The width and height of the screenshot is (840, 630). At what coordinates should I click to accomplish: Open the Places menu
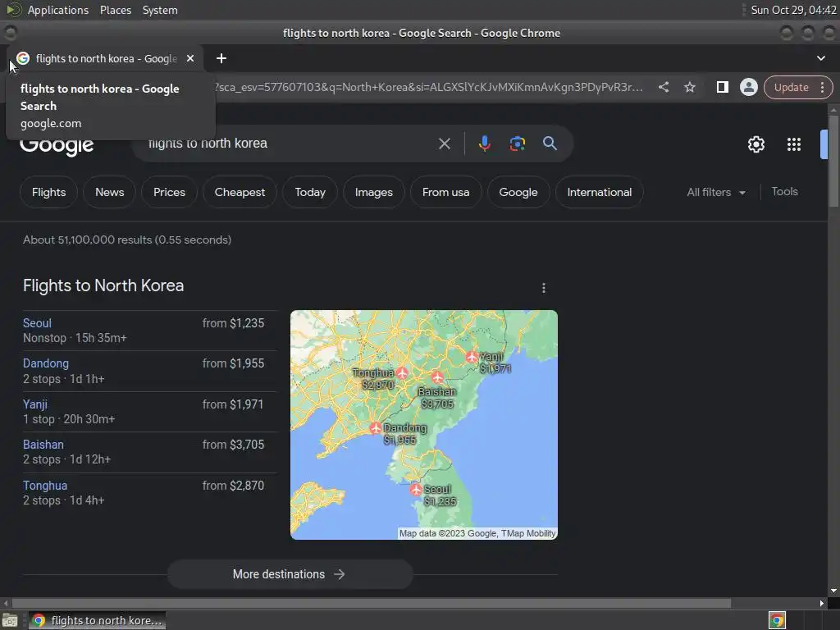115,10
